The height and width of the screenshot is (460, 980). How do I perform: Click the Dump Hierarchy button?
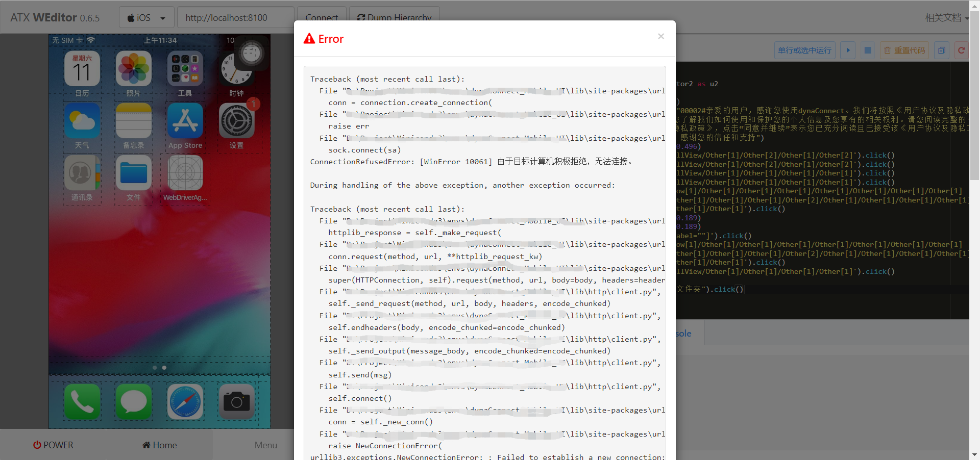[x=394, y=18]
